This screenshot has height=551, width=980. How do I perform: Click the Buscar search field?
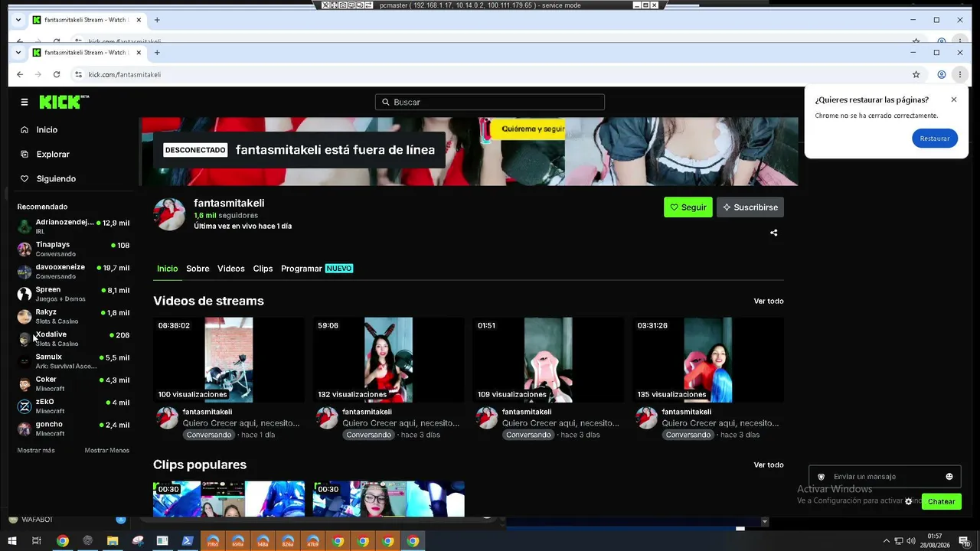coord(490,102)
